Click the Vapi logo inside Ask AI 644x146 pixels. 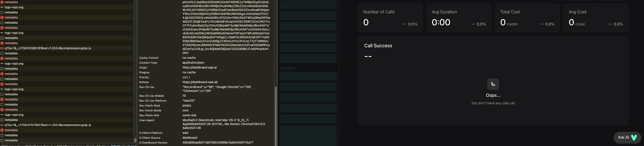tap(634, 137)
